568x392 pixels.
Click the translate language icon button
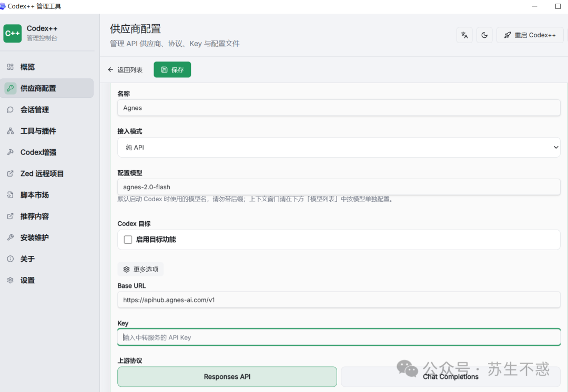464,35
